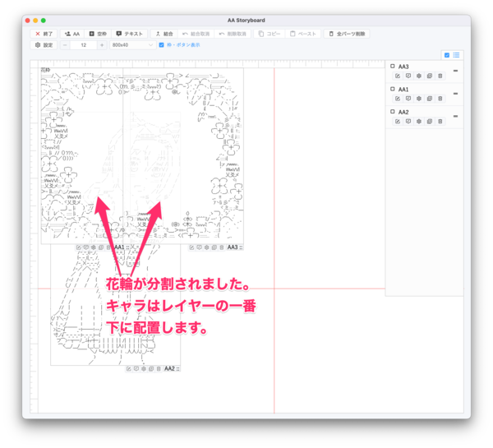Click the duplicate icon for layer AA3
Viewport: 493px width, 448px height.
[430, 76]
